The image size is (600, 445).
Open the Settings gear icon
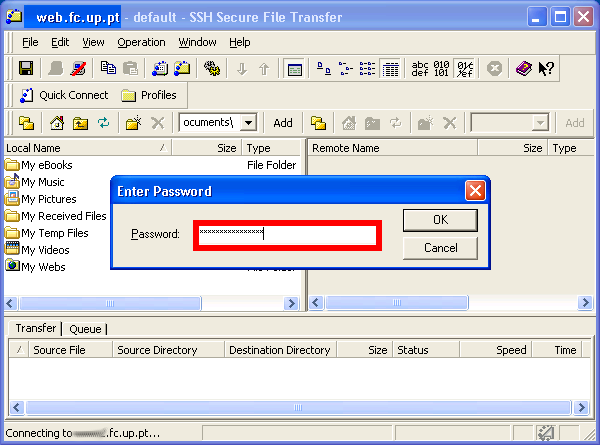tap(212, 68)
